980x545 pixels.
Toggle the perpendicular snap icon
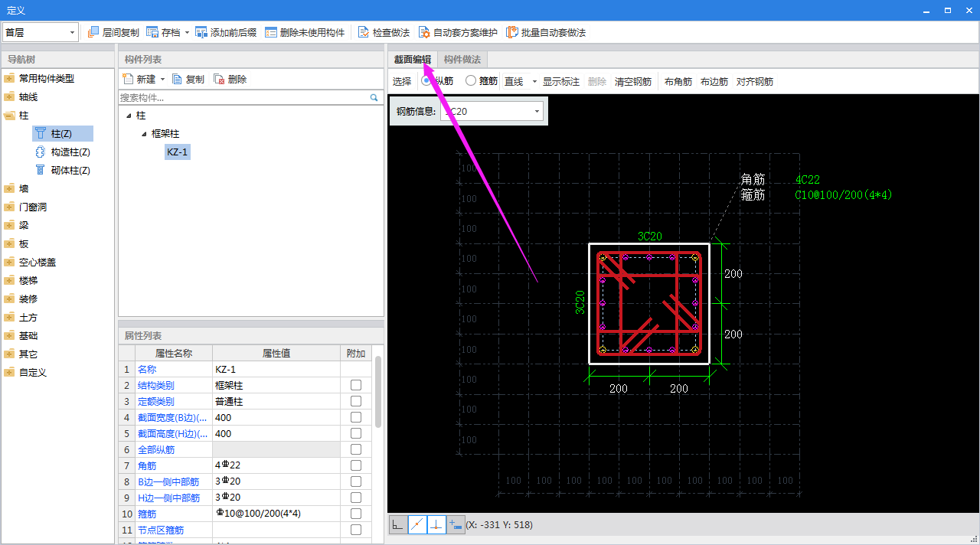click(436, 524)
